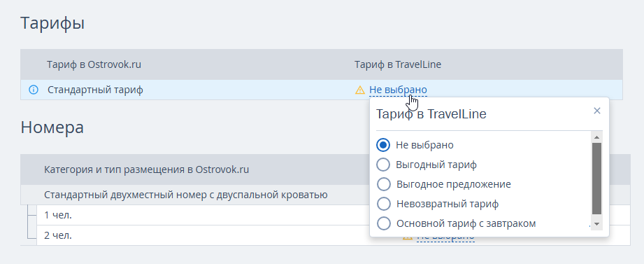
Task: Open the Не выбрано tariff link
Action: point(398,90)
